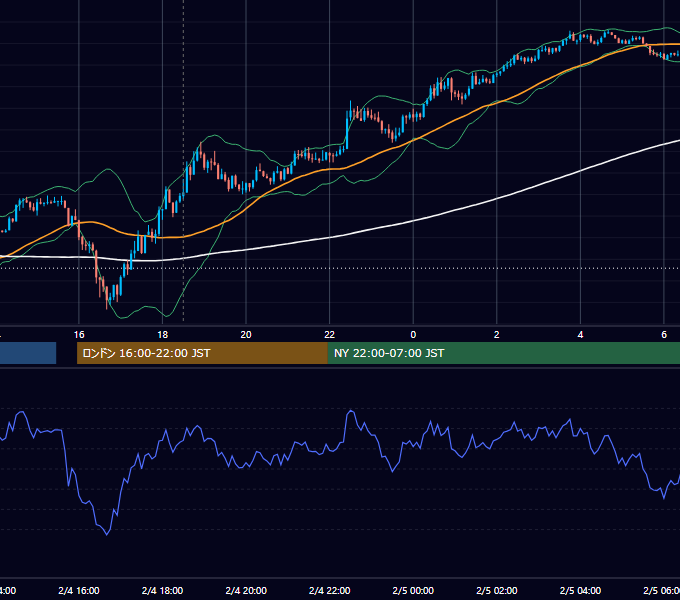This screenshot has height=600, width=680.
Task: Click the blue session bar left of ロンドン
Action: [x=28, y=353]
